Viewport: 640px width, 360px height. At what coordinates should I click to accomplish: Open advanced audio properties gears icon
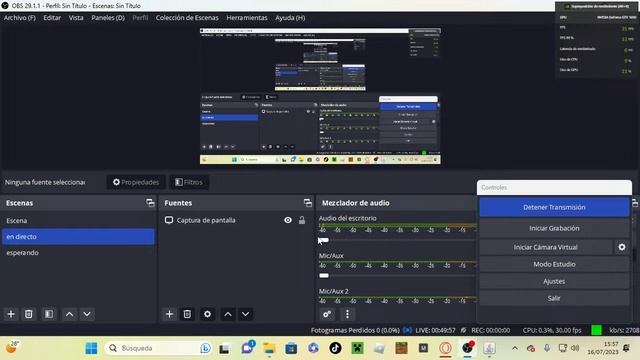pos(327,314)
